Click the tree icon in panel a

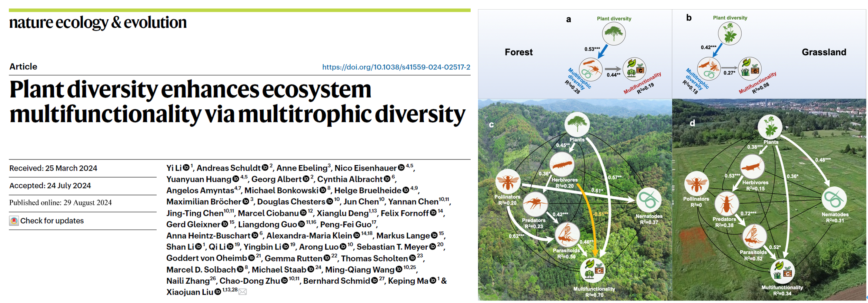point(614,34)
